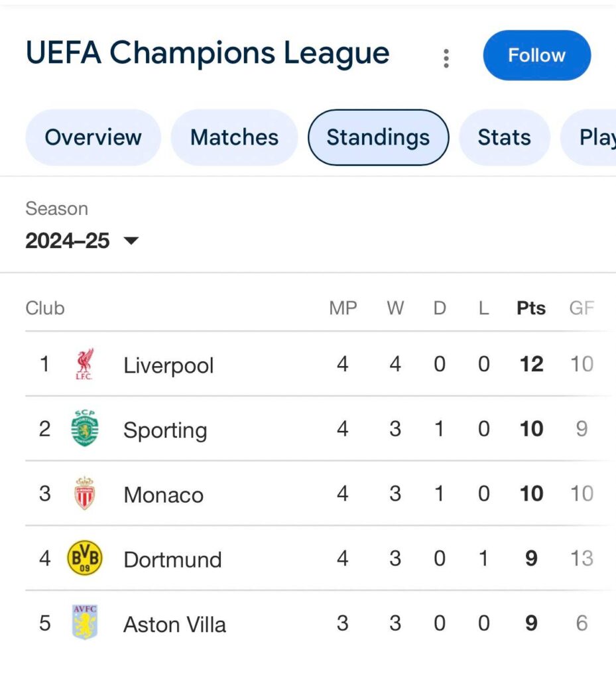Open the three-dot more options menu
Image resolution: width=616 pixels, height=679 pixels.
pos(446,58)
